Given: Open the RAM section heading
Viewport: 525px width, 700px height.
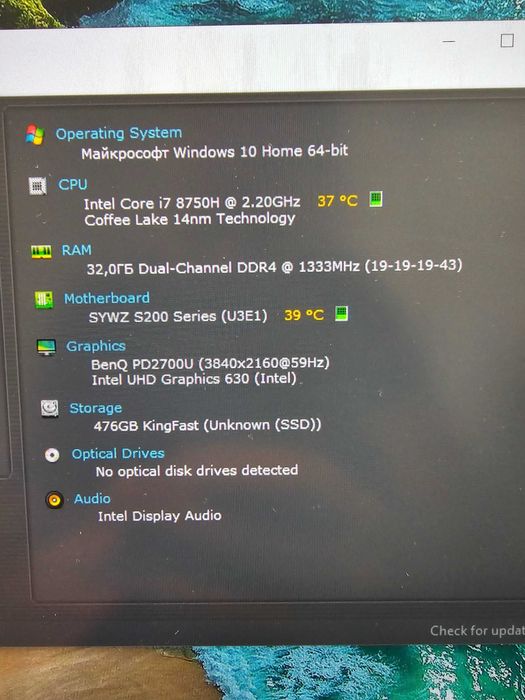Looking at the screenshot, I should pos(76,250).
